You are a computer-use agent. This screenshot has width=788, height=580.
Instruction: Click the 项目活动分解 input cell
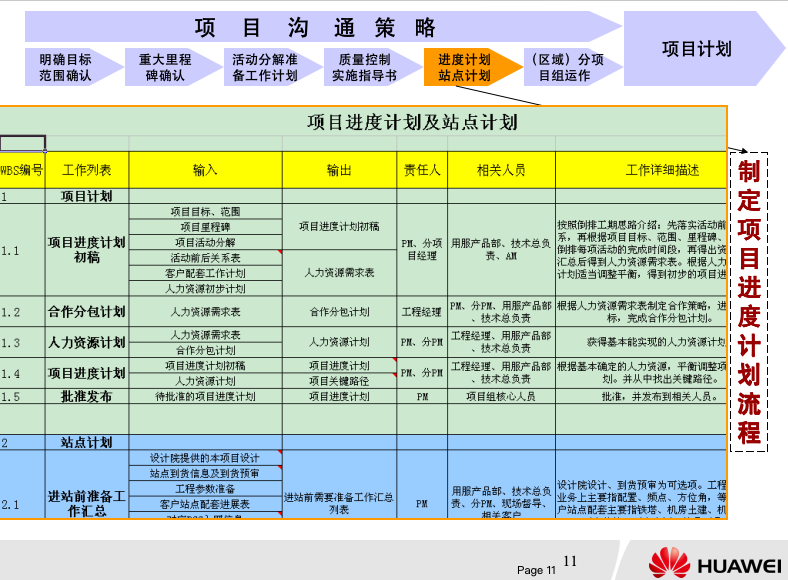(x=206, y=242)
